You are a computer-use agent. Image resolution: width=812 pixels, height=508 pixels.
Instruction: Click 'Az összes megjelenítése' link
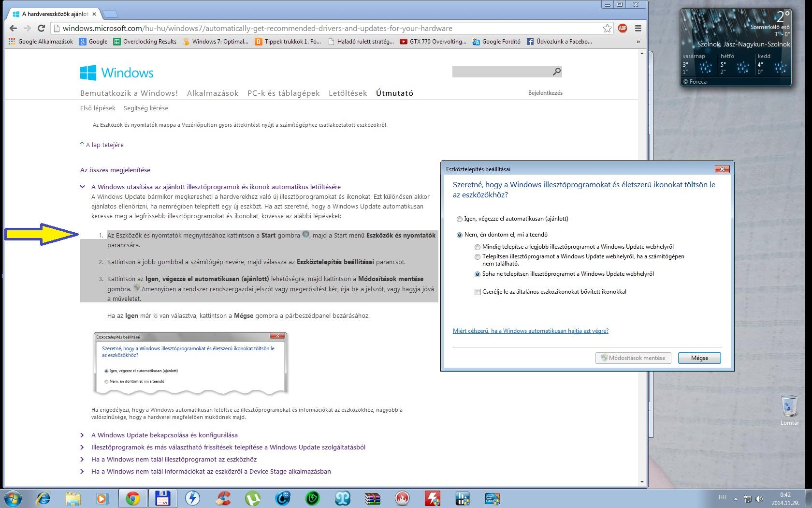click(115, 170)
